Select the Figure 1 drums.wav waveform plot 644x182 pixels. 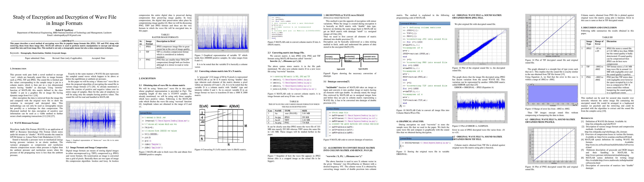point(94,120)
